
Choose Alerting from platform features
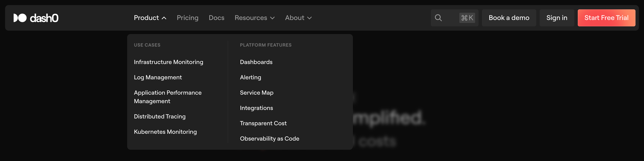250,77
